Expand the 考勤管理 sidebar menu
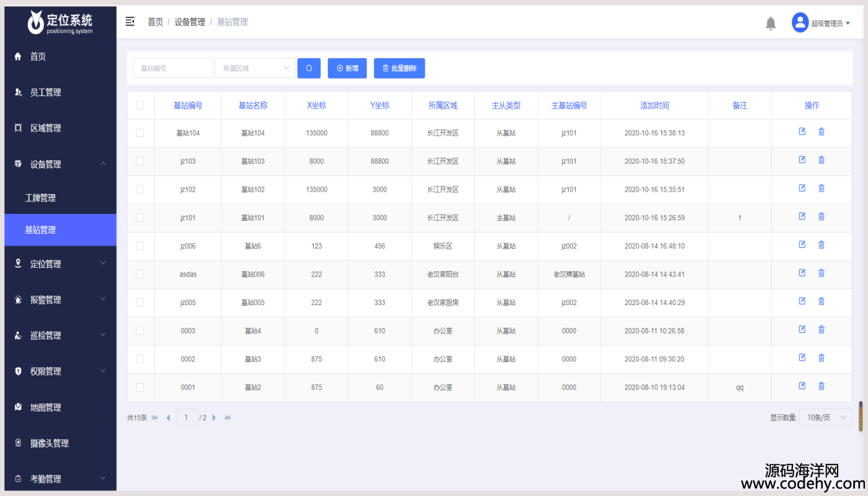 pyautogui.click(x=60, y=479)
